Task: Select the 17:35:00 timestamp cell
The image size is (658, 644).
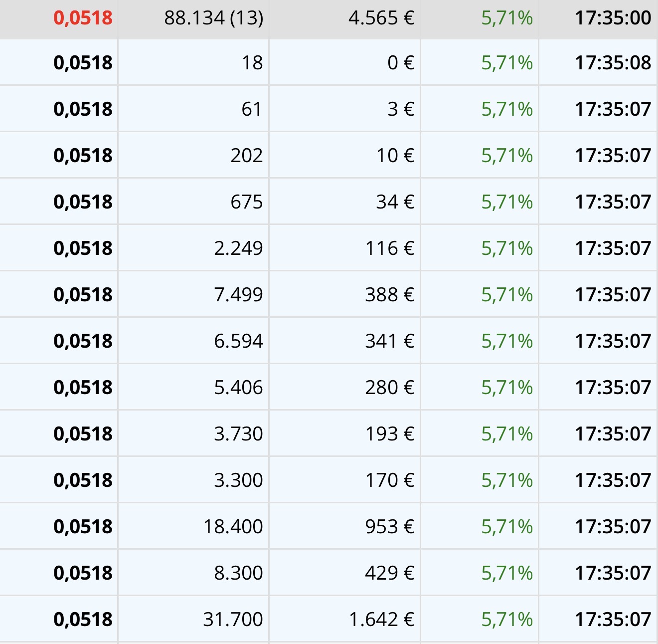Action: tap(613, 18)
